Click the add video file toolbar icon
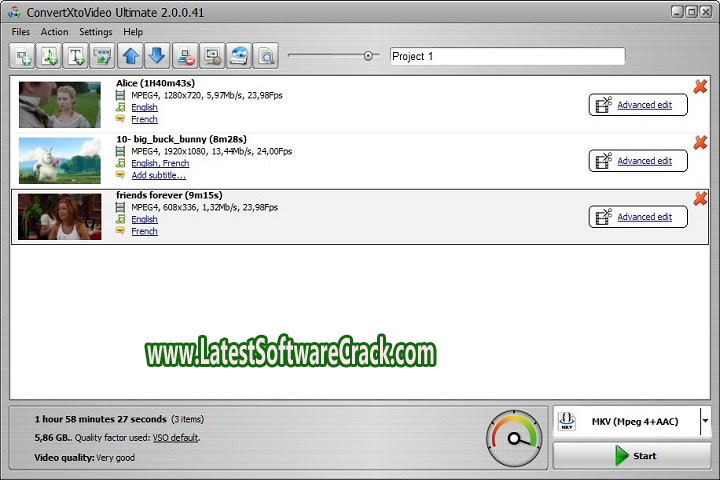The height and width of the screenshot is (480, 720). click(x=23, y=56)
